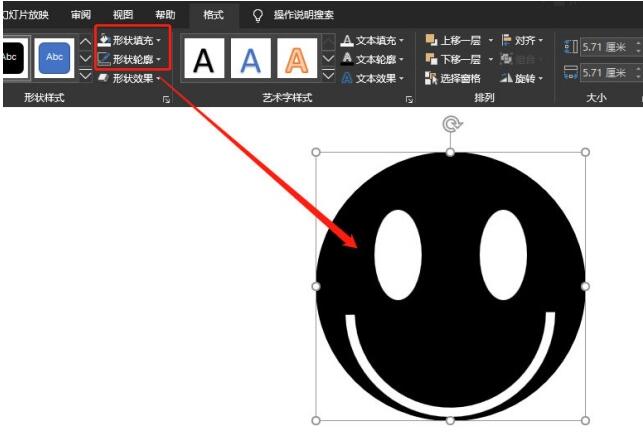643x444 pixels.
Task: Open the 形状效果 (Shape Effects) dropdown
Action: pyautogui.click(x=131, y=78)
